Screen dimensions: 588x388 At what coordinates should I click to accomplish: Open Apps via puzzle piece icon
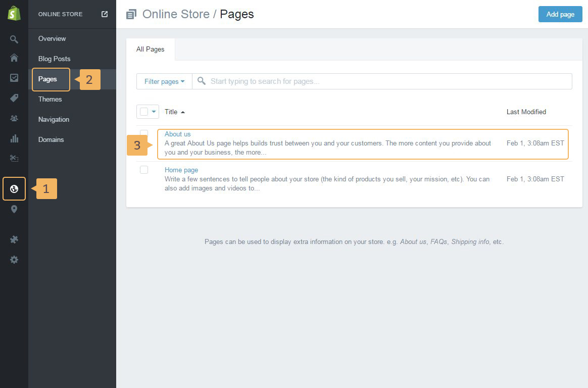[14, 239]
